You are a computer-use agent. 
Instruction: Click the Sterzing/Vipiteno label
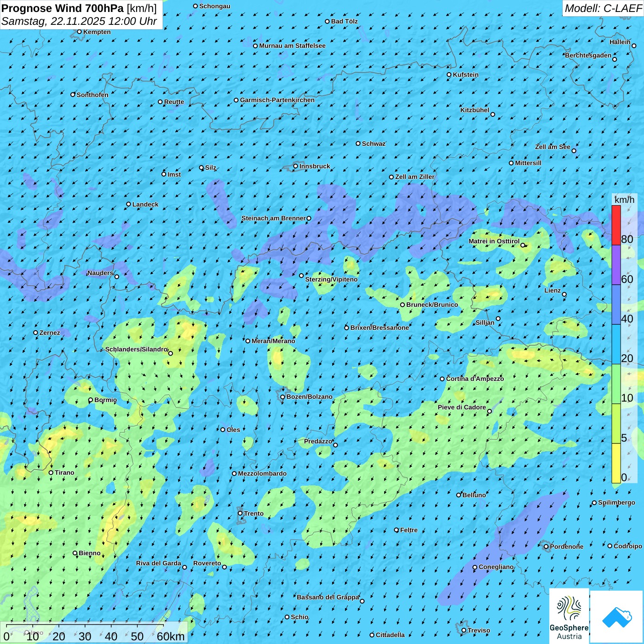point(331,279)
